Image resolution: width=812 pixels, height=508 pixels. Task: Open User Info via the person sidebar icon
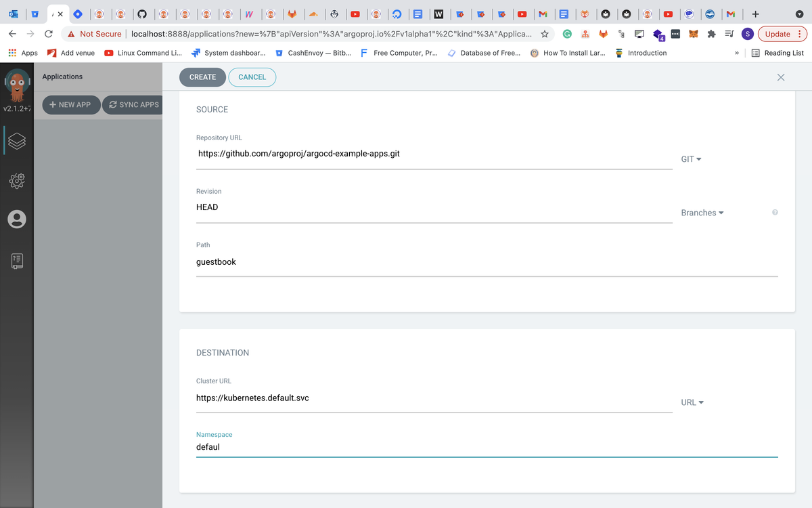(x=17, y=219)
